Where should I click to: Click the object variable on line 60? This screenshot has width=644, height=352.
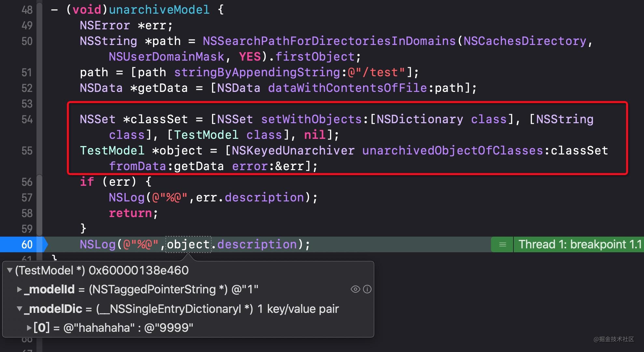188,244
